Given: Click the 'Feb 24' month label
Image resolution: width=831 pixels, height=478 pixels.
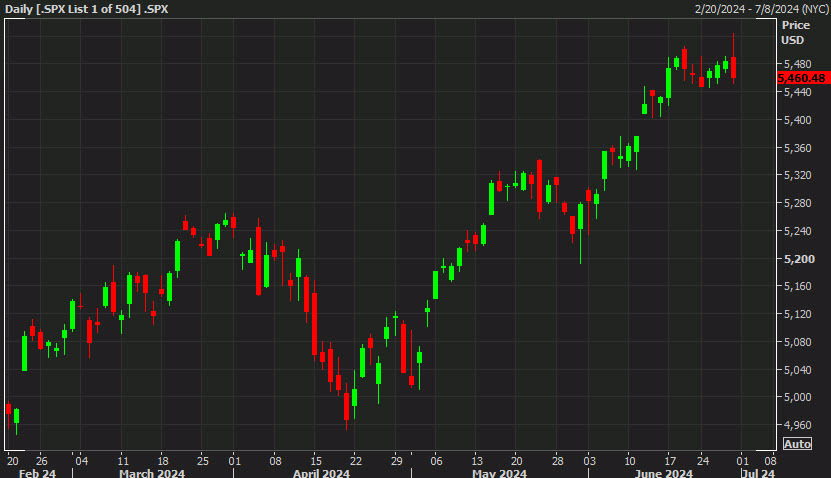Looking at the screenshot, I should [x=36, y=473].
